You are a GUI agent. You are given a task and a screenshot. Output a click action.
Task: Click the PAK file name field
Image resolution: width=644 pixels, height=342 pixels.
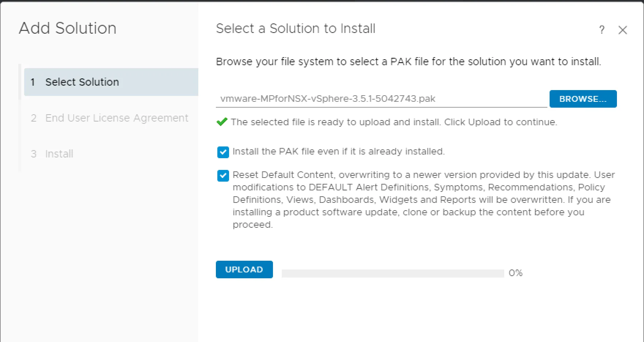[x=381, y=99]
